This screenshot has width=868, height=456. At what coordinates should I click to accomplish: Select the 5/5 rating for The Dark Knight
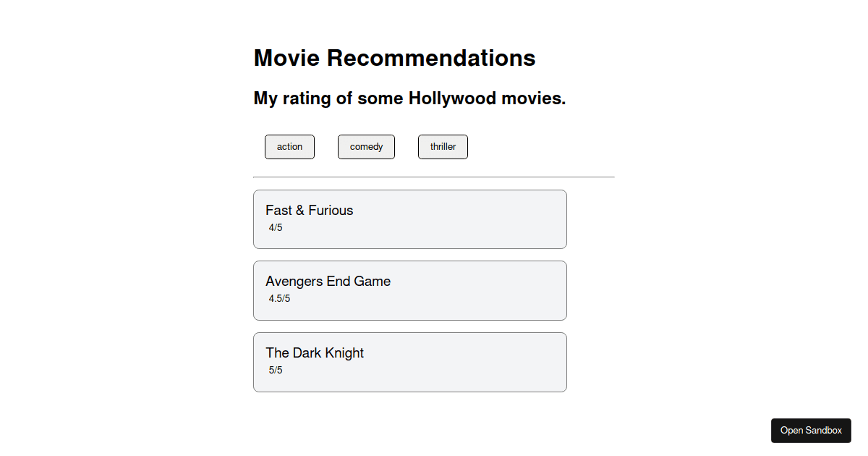pyautogui.click(x=276, y=369)
